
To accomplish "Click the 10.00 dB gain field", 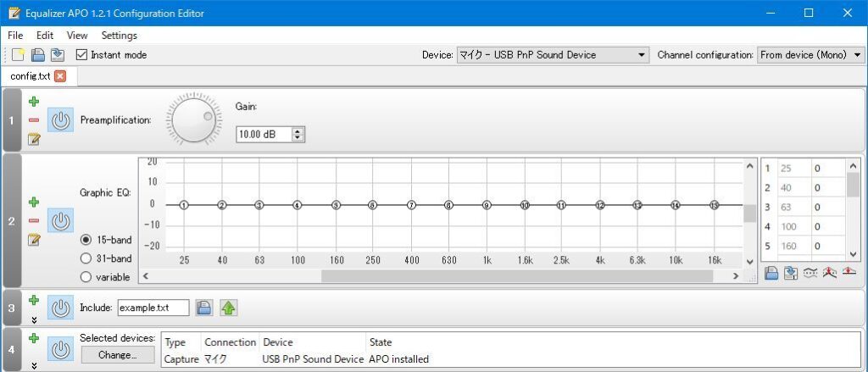I will pyautogui.click(x=264, y=135).
